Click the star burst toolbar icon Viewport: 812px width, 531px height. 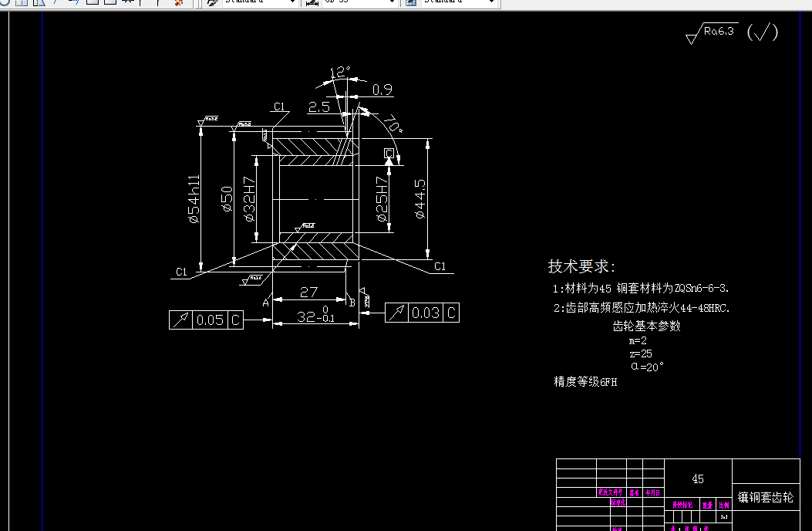tap(127, 3)
